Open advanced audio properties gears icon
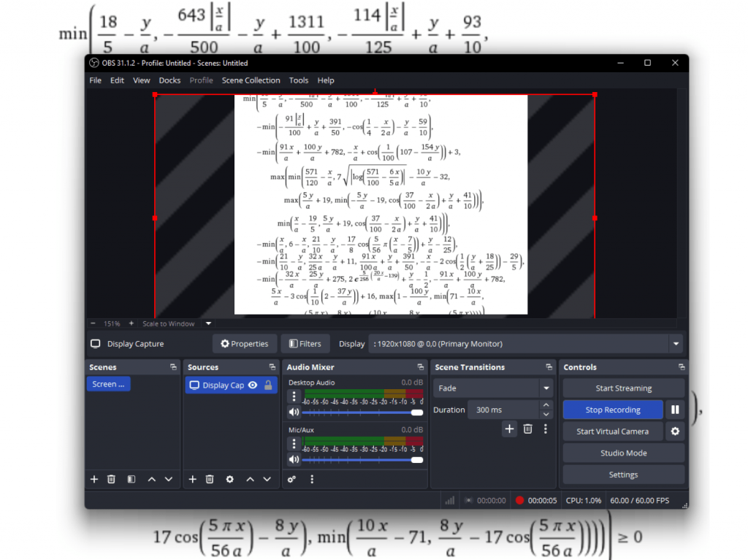The image size is (748, 560). (291, 479)
